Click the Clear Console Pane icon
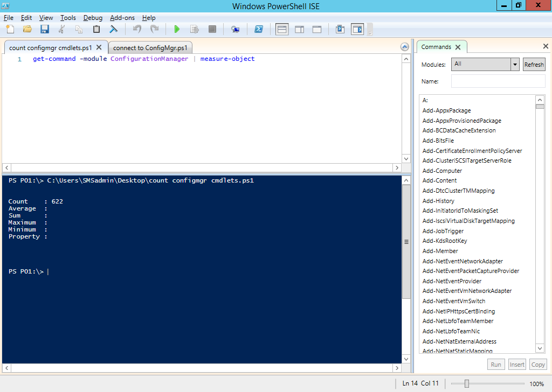Screen dimensions: 552x392 pos(113,29)
